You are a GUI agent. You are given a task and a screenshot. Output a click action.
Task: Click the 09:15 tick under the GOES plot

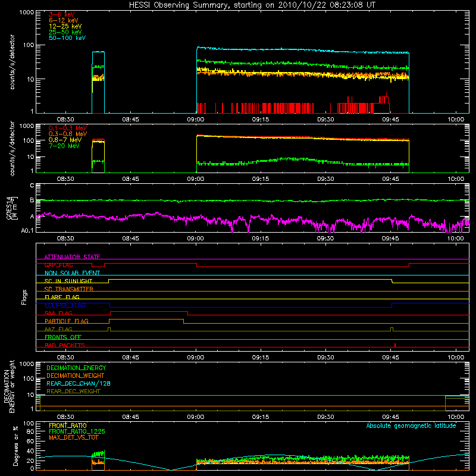coord(261,239)
